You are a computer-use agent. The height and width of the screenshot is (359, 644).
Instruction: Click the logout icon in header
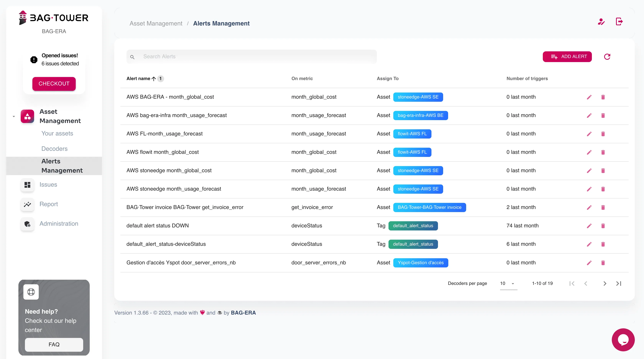pos(619,22)
